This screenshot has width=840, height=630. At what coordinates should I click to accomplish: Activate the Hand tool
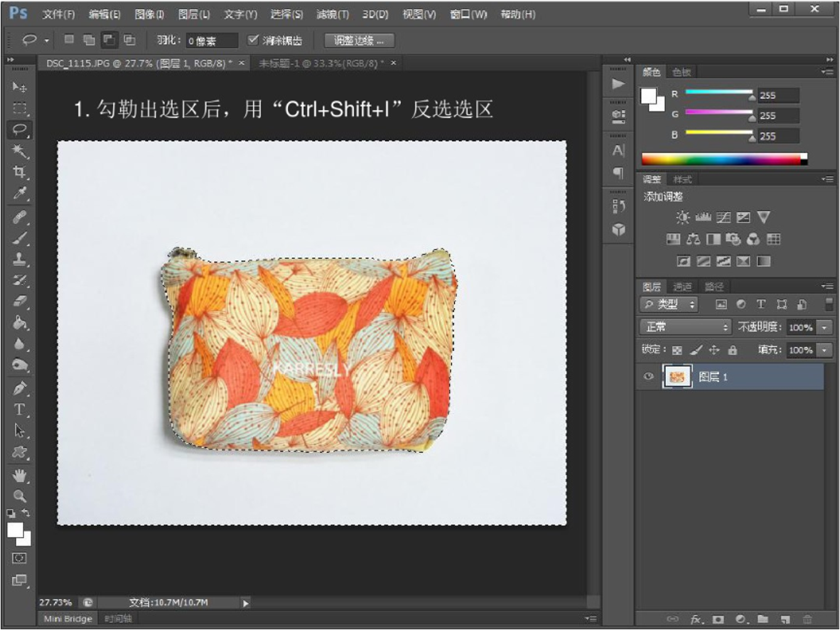20,475
